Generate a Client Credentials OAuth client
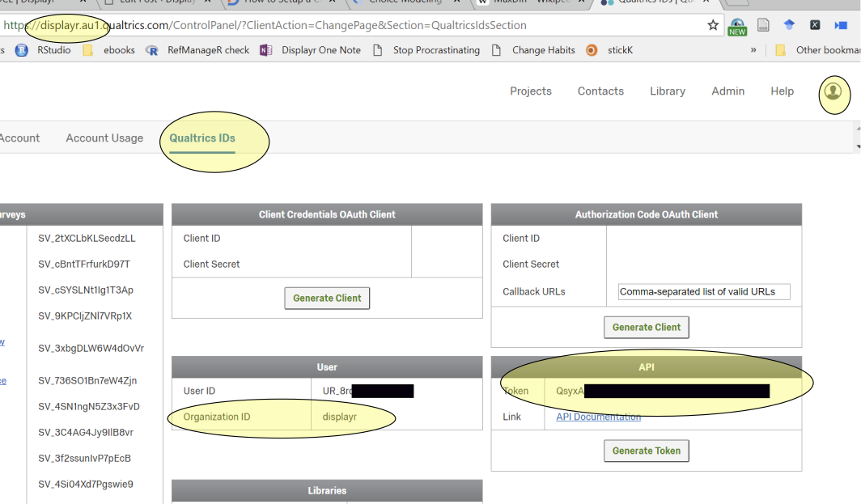861x504 pixels. pos(327,298)
